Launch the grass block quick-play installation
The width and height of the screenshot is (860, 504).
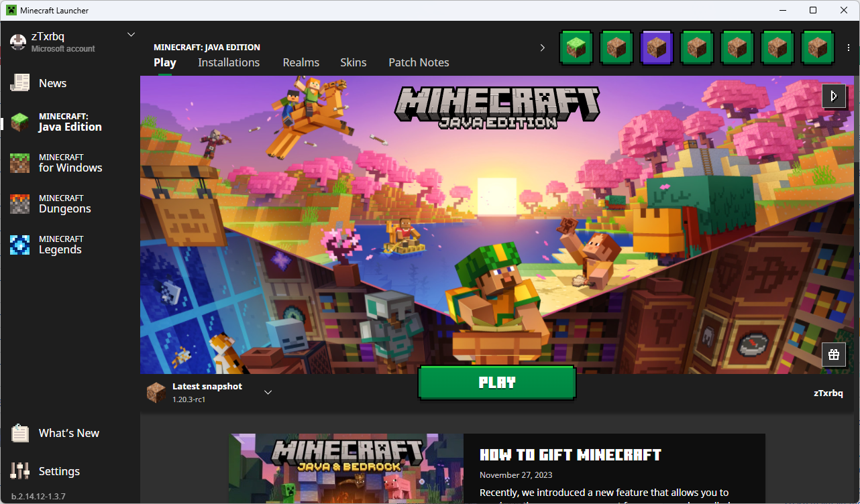pos(577,48)
